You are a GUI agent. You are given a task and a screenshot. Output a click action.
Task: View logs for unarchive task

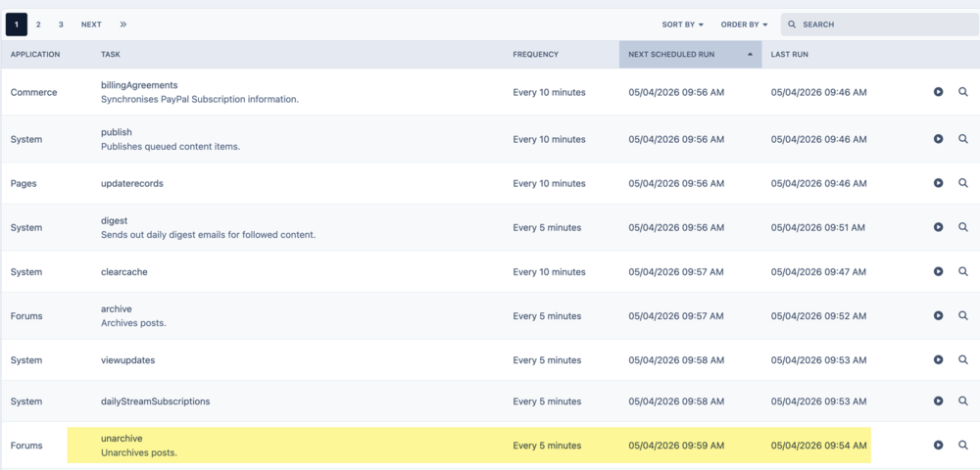[963, 446]
